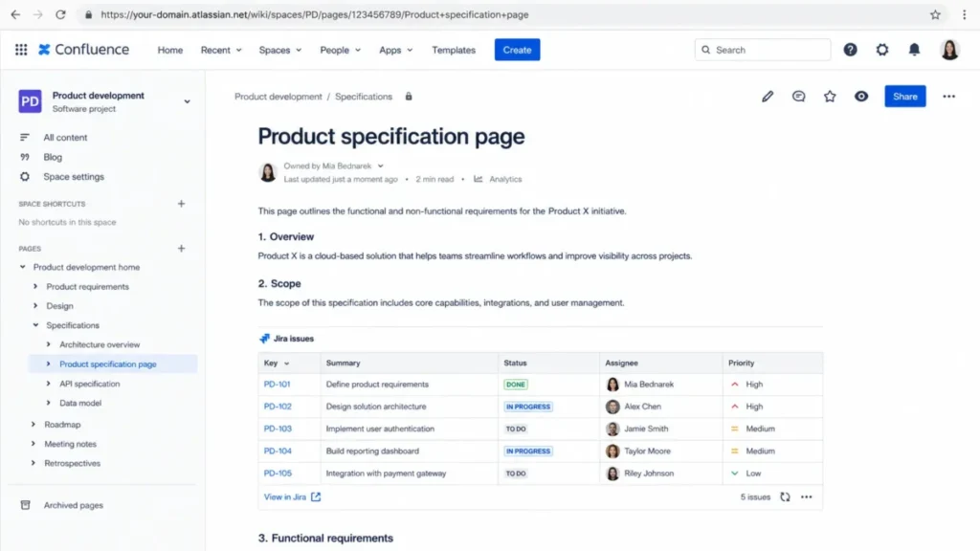Create a new page with Pages plus icon
The height and width of the screenshot is (551, 980).
click(x=181, y=248)
